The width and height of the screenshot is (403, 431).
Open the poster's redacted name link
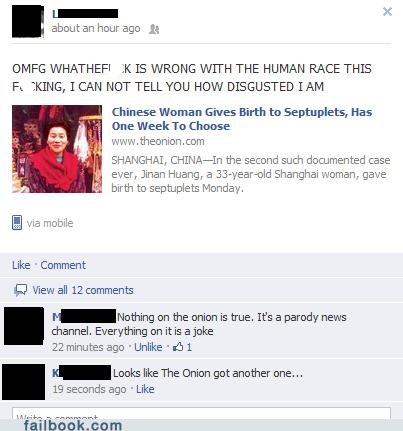pos(85,14)
